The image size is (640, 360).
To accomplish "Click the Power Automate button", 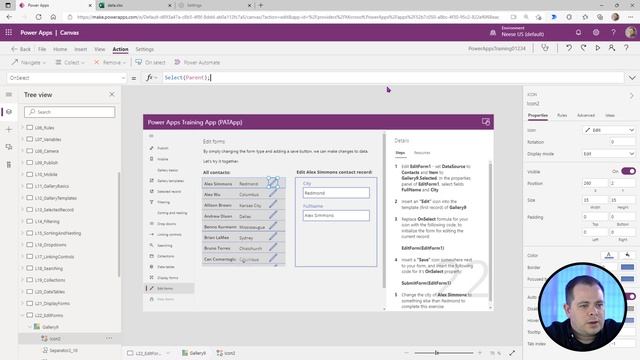I will click(x=197, y=62).
